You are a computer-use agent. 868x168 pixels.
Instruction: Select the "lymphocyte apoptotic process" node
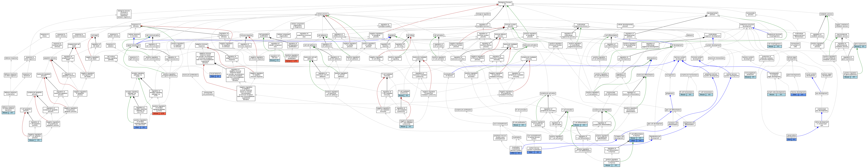point(35,93)
